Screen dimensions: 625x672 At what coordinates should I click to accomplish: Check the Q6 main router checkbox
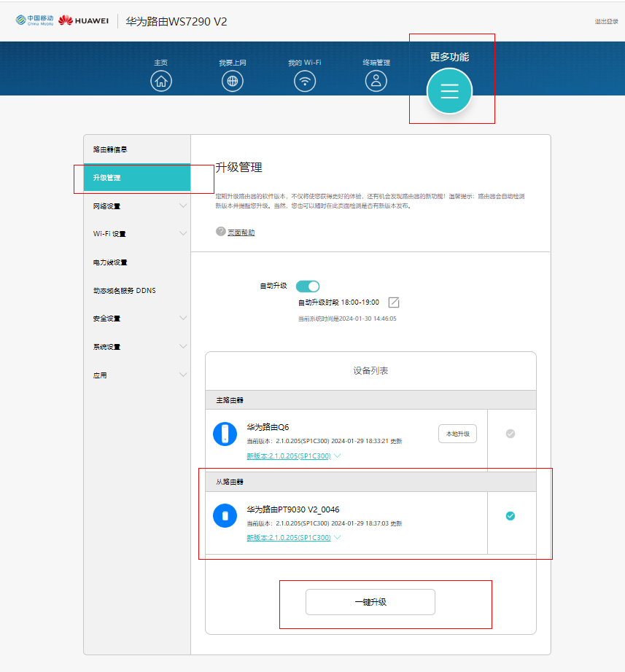[x=511, y=434]
